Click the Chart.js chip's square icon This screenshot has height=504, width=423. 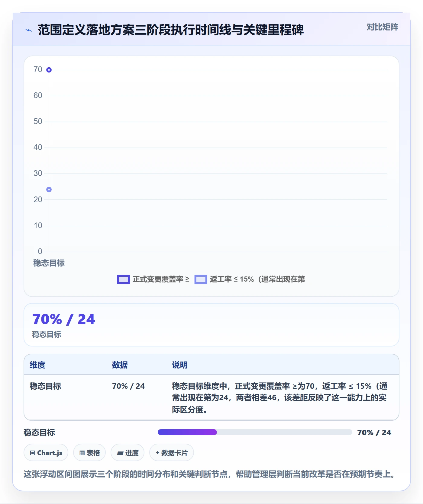(33, 453)
